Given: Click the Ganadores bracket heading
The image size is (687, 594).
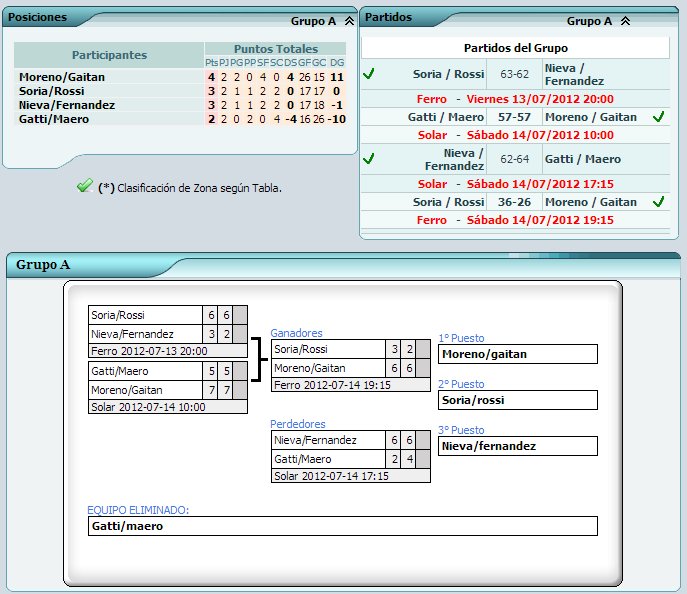Looking at the screenshot, I should pyautogui.click(x=296, y=333).
